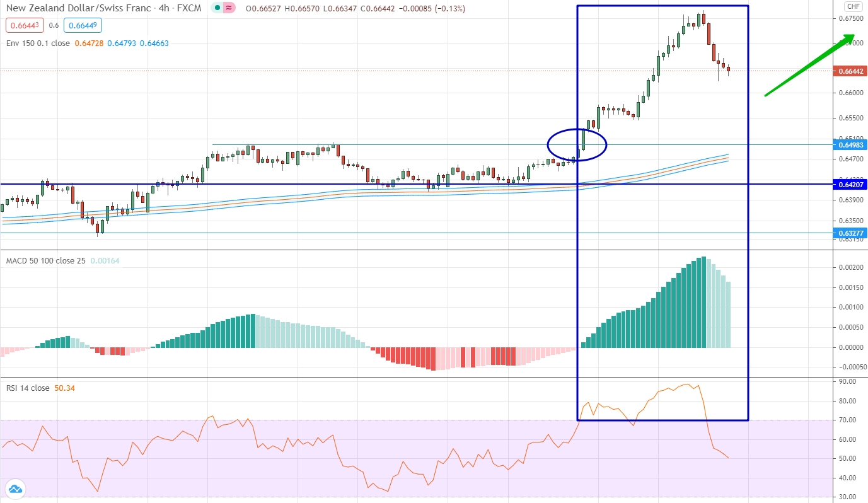Viewport: 868px width, 503px height.
Task: Click the 0.66000 price axis tick
Action: click(851, 93)
